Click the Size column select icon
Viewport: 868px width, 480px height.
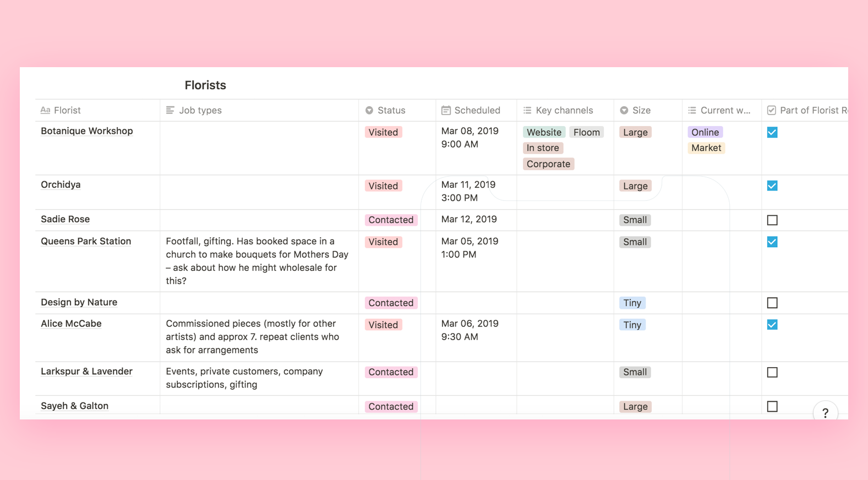(x=624, y=111)
